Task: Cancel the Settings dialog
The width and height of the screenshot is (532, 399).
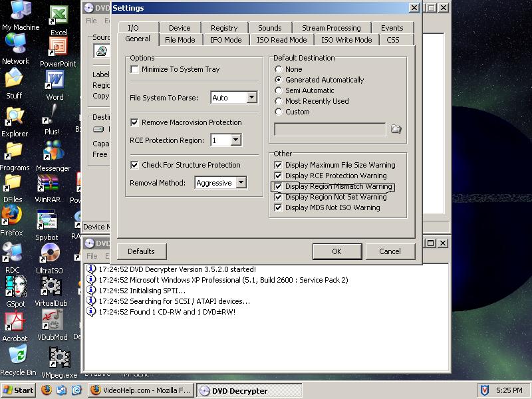Action: (x=390, y=251)
